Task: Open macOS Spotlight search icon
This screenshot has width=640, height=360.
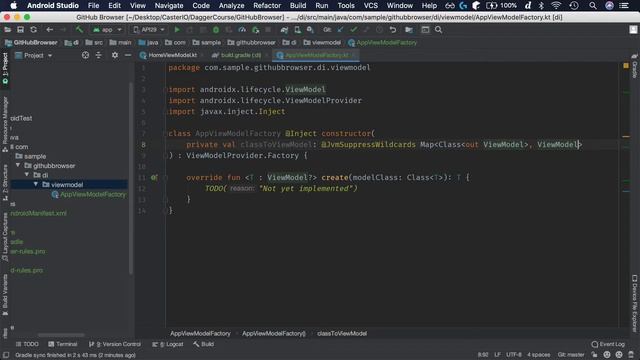Action: [593, 6]
